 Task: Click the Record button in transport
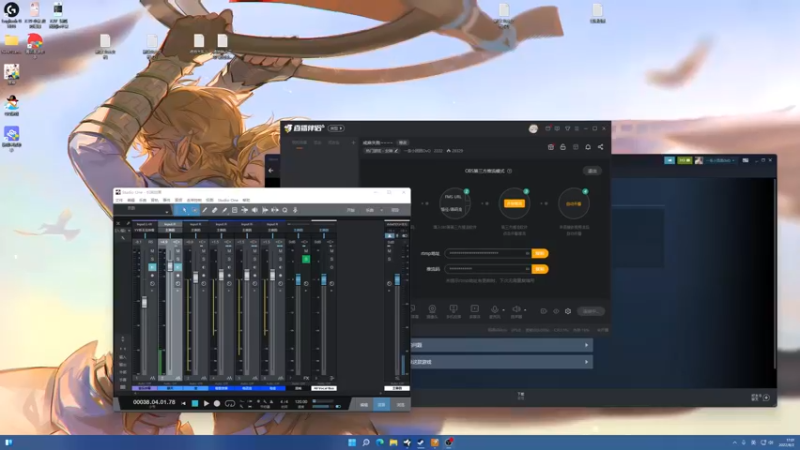click(x=217, y=403)
